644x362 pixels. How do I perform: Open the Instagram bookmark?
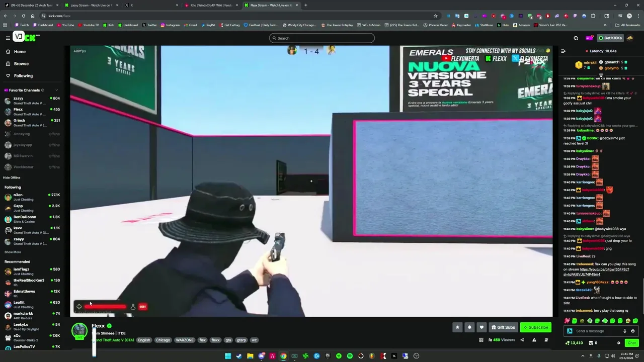(170, 25)
